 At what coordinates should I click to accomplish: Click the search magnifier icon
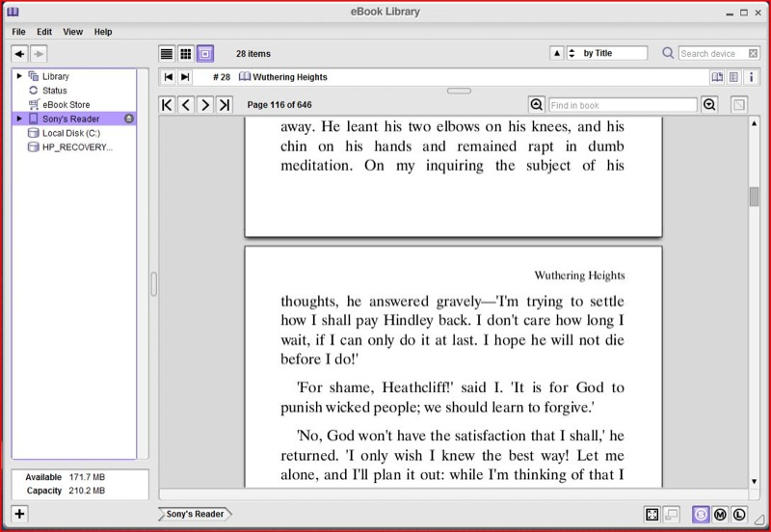[x=668, y=53]
